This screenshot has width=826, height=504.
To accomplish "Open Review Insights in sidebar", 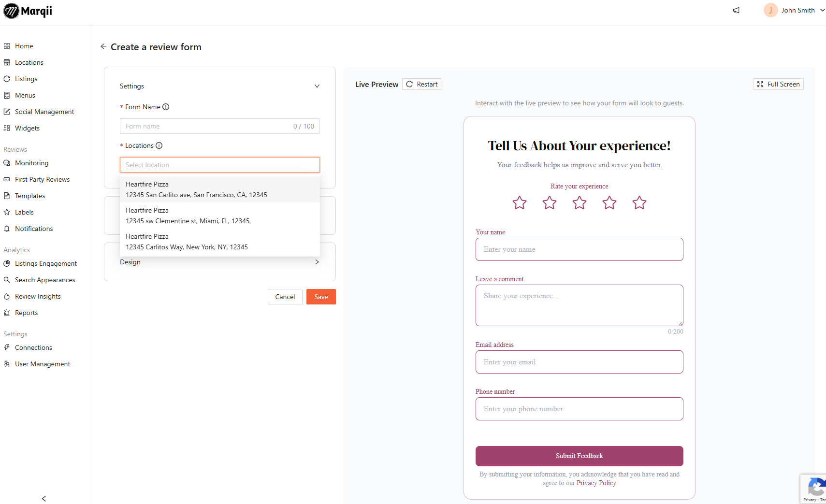I will [x=38, y=296].
